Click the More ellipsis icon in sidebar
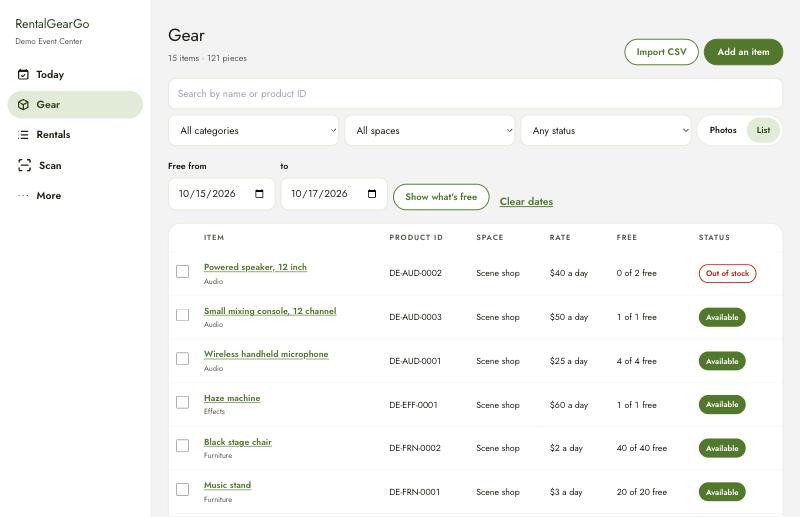 click(x=23, y=195)
